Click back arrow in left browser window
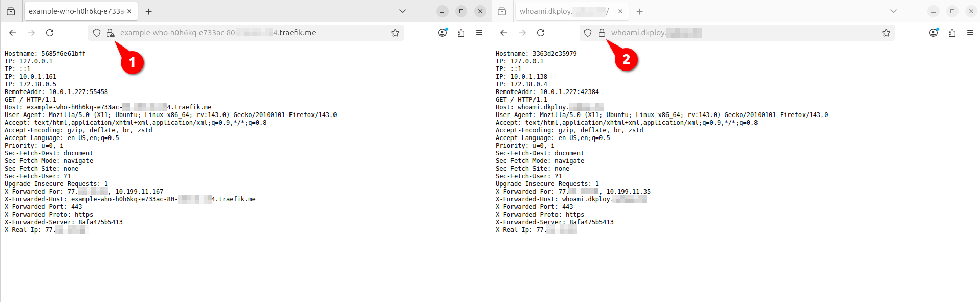This screenshot has height=302, width=980. coord(13,33)
